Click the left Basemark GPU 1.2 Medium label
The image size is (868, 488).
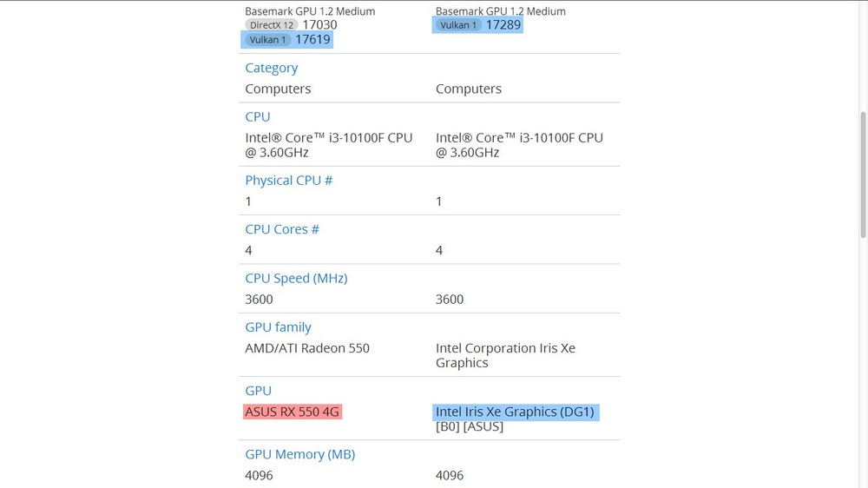click(310, 11)
